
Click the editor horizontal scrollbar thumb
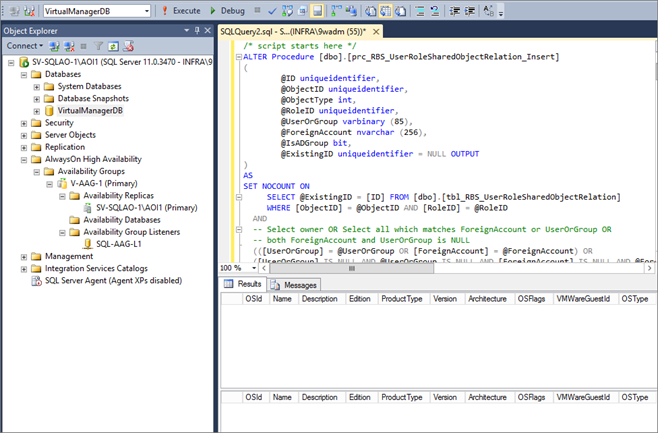pos(352,268)
